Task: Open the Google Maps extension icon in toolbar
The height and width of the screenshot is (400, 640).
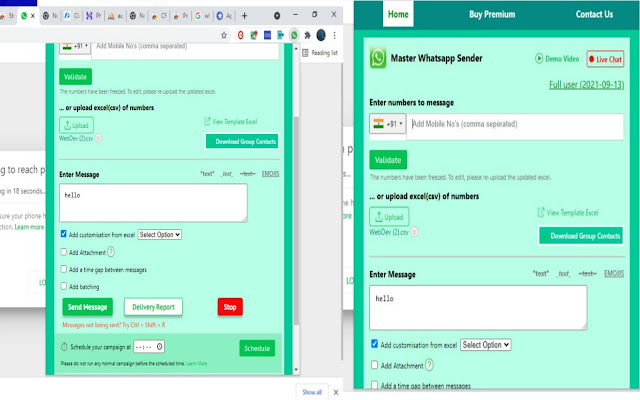Action: coord(254,36)
